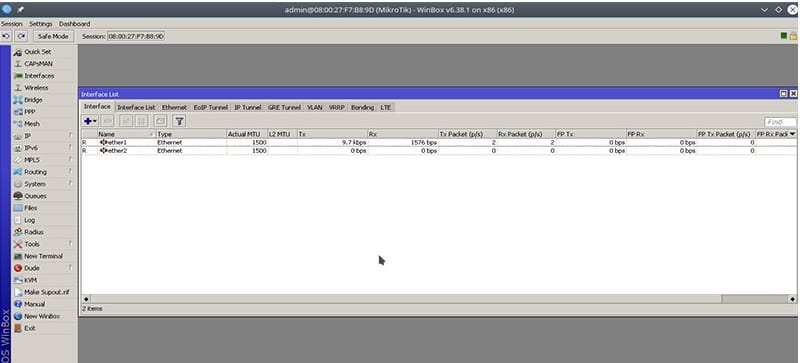Sort by the Tx Packet (p/s) column header
This screenshot has height=363, width=800.
coord(467,134)
